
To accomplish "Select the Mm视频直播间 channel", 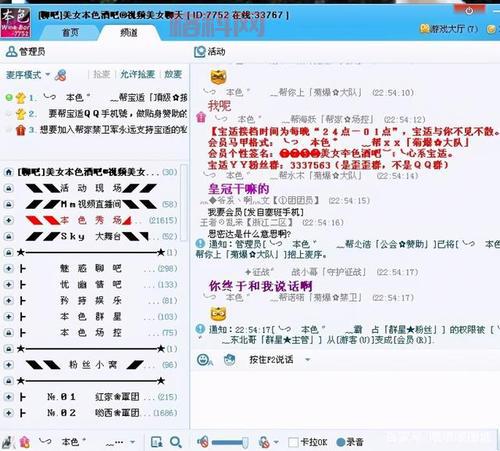I will [x=91, y=204].
